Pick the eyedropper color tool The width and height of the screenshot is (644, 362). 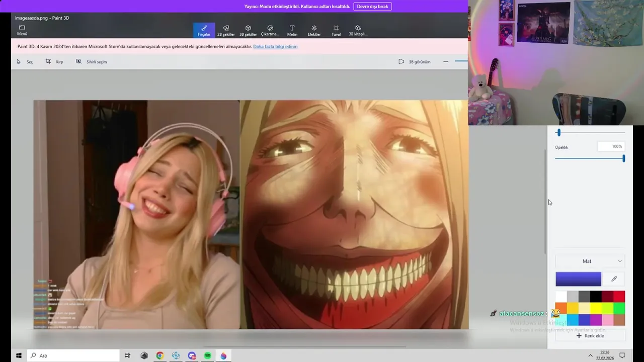click(x=614, y=279)
